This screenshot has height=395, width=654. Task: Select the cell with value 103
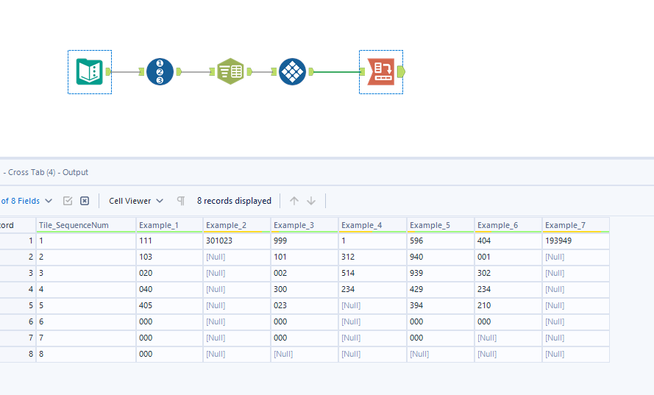(169, 257)
